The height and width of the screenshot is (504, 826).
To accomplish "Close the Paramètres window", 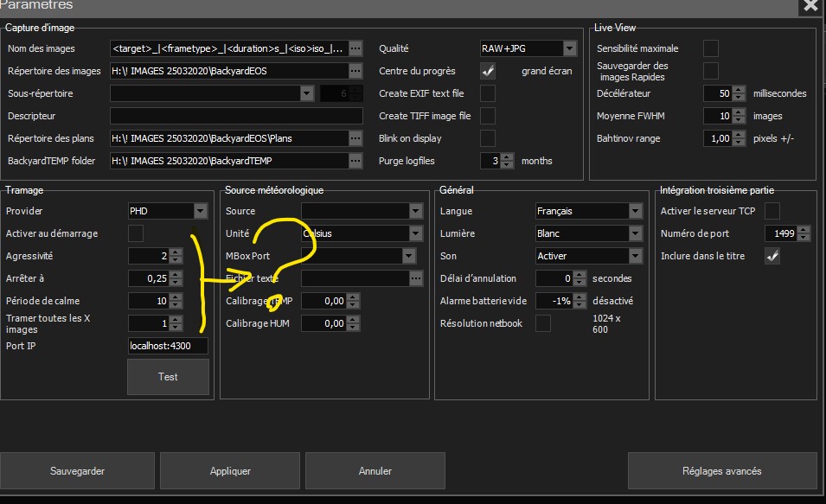I will point(810,6).
